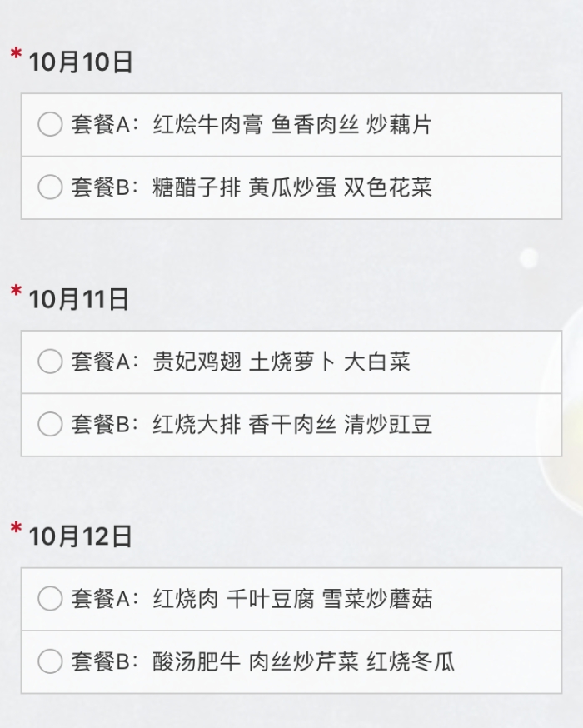
Task: Pick 套餐B radio circle under 10月11日
Action: 50,424
